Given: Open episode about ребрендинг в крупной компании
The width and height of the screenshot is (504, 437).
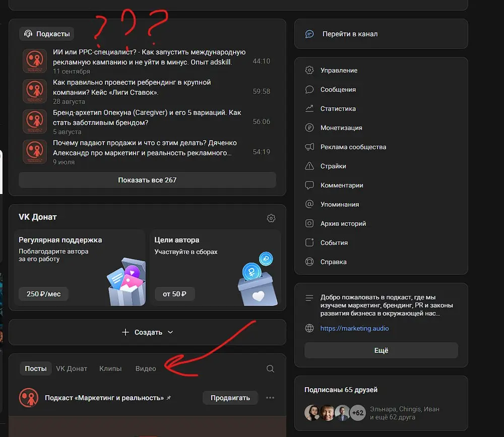Looking at the screenshot, I should 132,87.
